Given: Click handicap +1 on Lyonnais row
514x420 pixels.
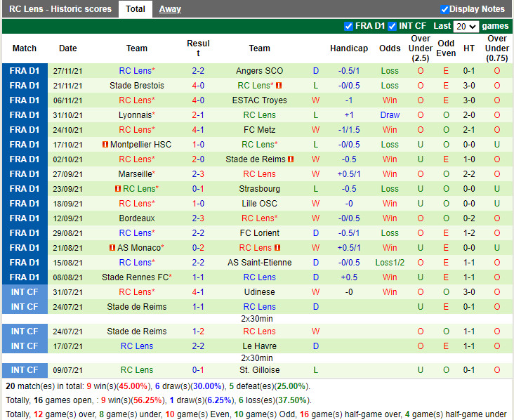Looking at the screenshot, I should click(349, 115).
